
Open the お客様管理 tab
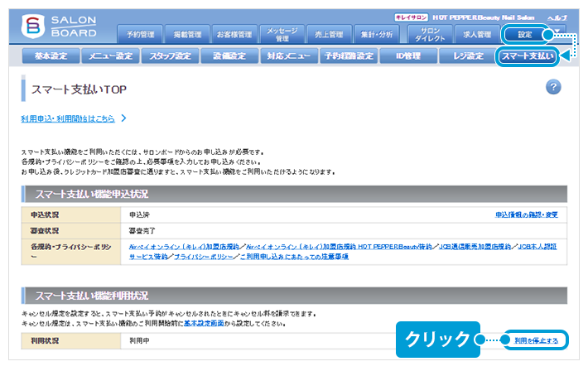click(234, 35)
